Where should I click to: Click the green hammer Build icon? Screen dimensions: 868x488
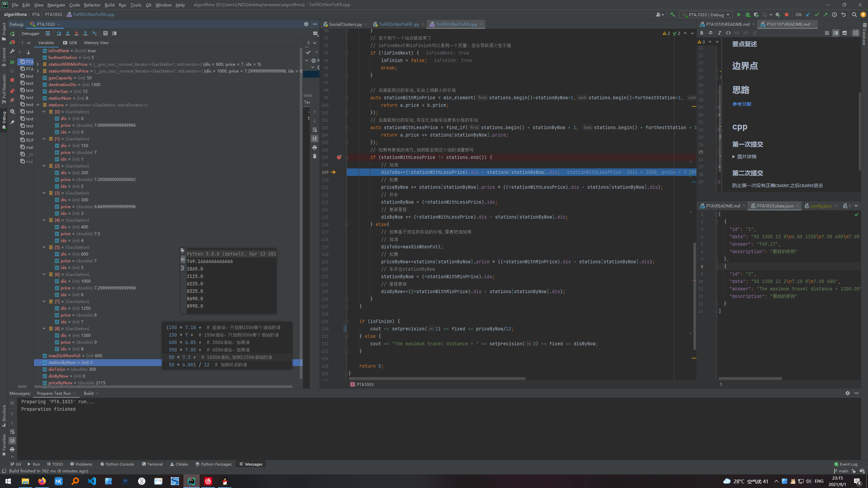pos(672,15)
